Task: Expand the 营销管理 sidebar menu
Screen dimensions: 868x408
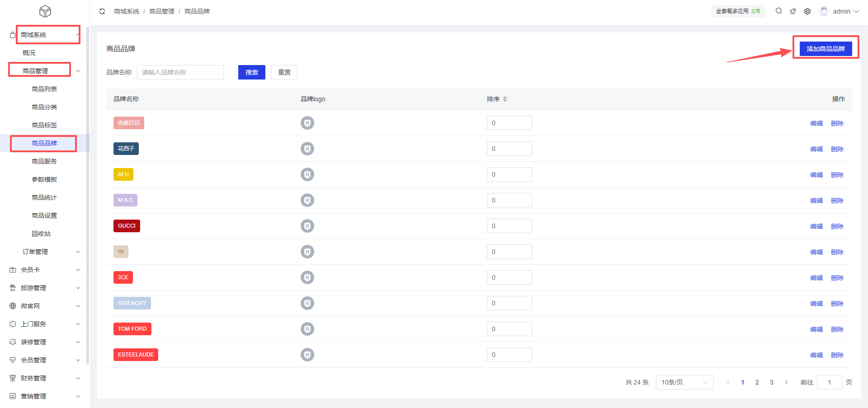Action: click(45, 396)
